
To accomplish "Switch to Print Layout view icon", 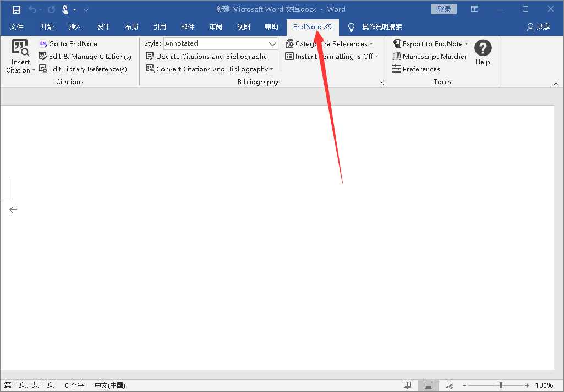I will pos(429,385).
